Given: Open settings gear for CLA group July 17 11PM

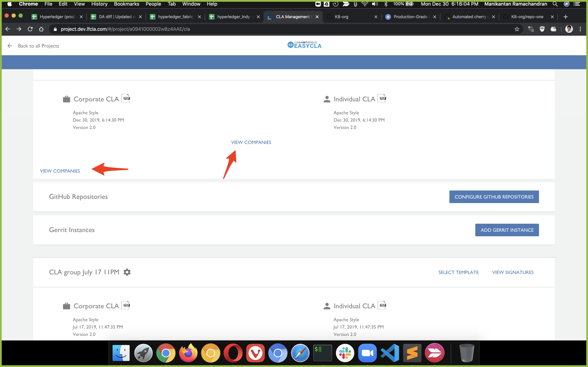Looking at the screenshot, I should pyautogui.click(x=127, y=272).
